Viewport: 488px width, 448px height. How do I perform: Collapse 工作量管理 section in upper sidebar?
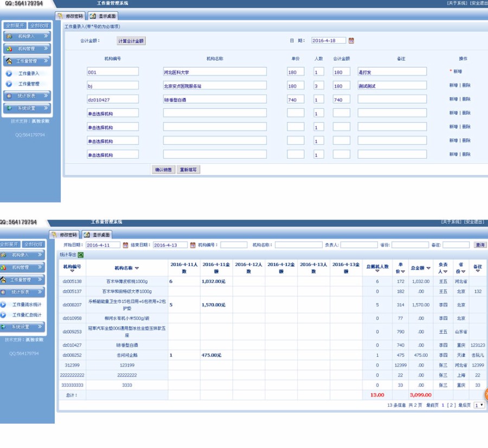(27, 61)
